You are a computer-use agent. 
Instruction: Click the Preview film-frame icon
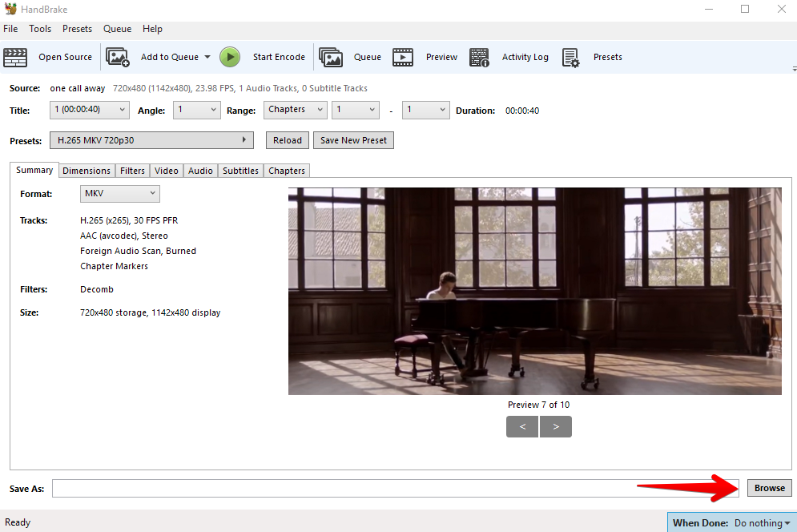coord(403,57)
